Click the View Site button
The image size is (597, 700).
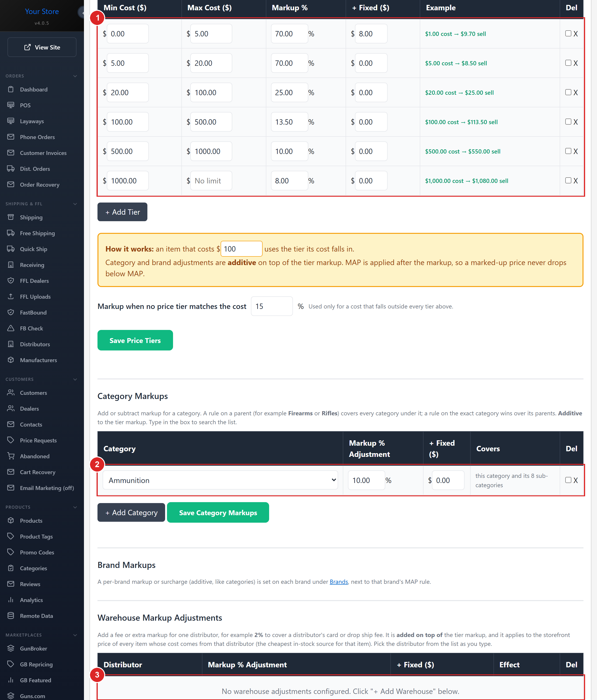pos(42,47)
